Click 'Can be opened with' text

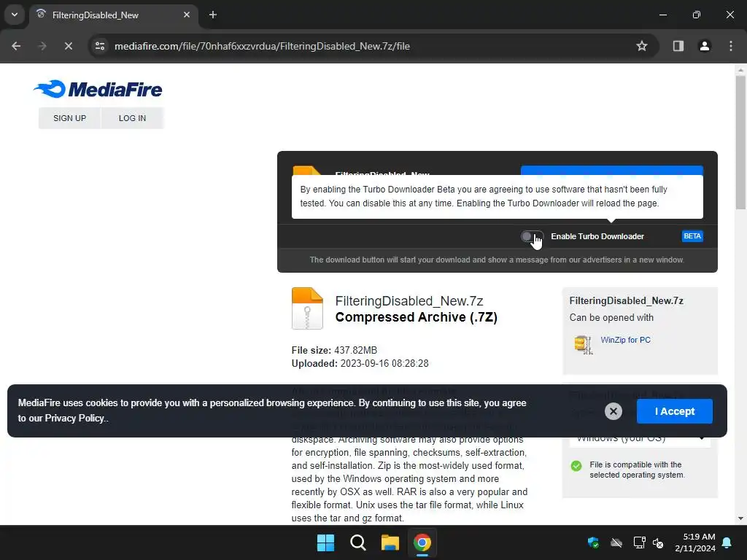coord(611,318)
